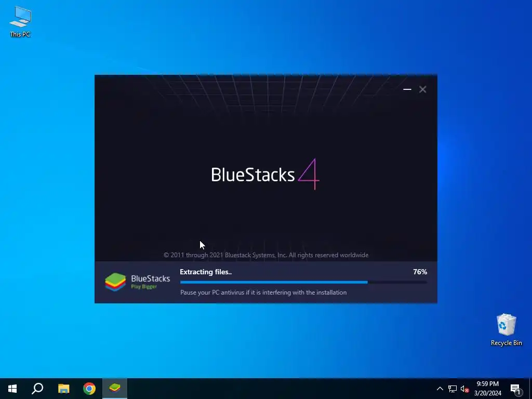The image size is (532, 399).
Task: Open This PC desktop icon
Action: click(x=20, y=21)
